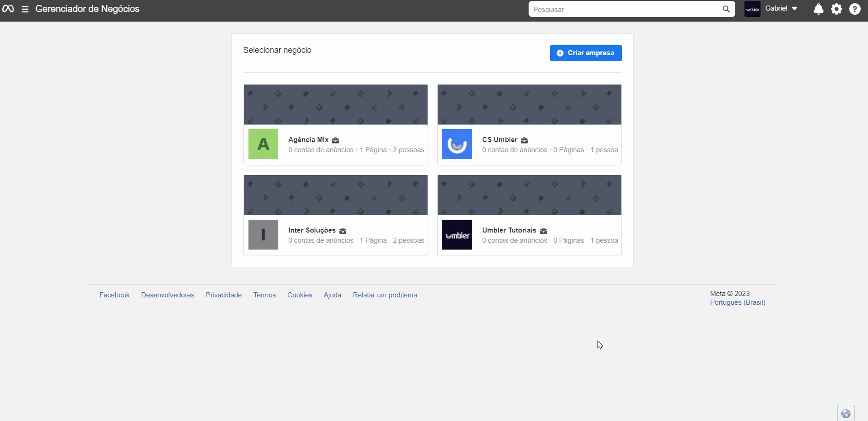Change language via Português (Brasil)
868x421 pixels.
[738, 302]
